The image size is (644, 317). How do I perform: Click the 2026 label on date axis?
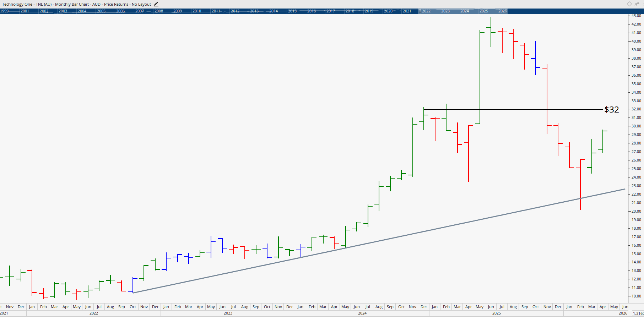click(623, 313)
